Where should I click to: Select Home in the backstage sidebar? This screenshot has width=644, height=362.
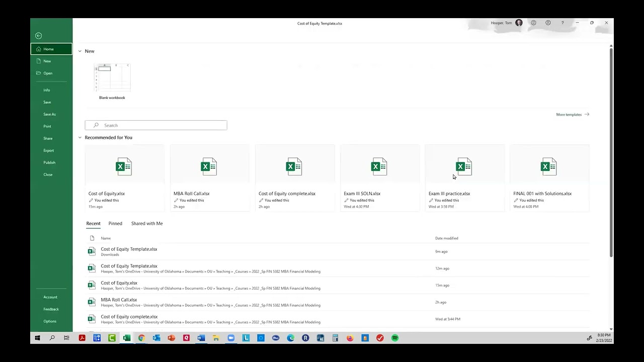pos(51,49)
